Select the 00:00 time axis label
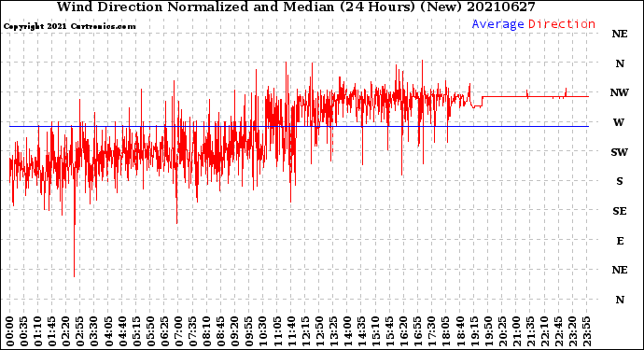 [x=10, y=331]
